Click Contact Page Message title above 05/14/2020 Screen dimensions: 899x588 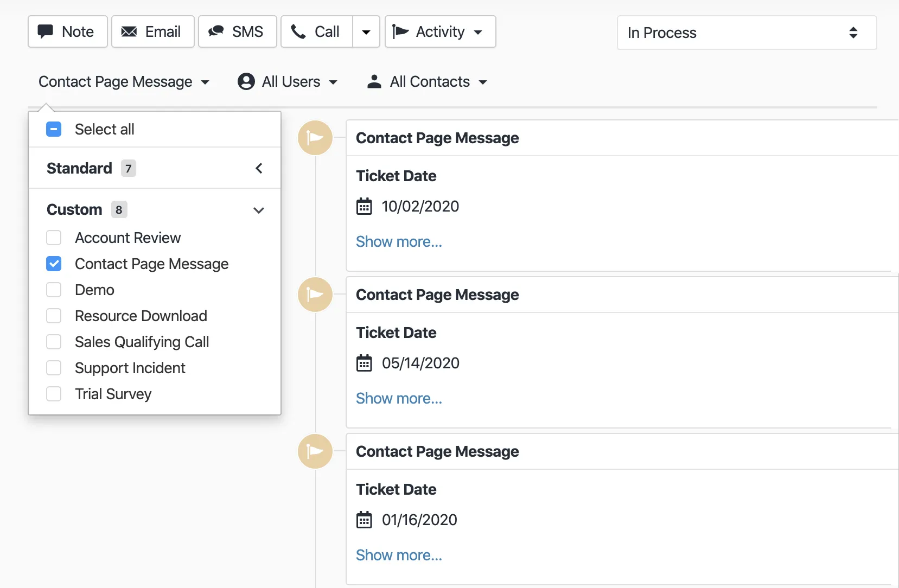(437, 295)
